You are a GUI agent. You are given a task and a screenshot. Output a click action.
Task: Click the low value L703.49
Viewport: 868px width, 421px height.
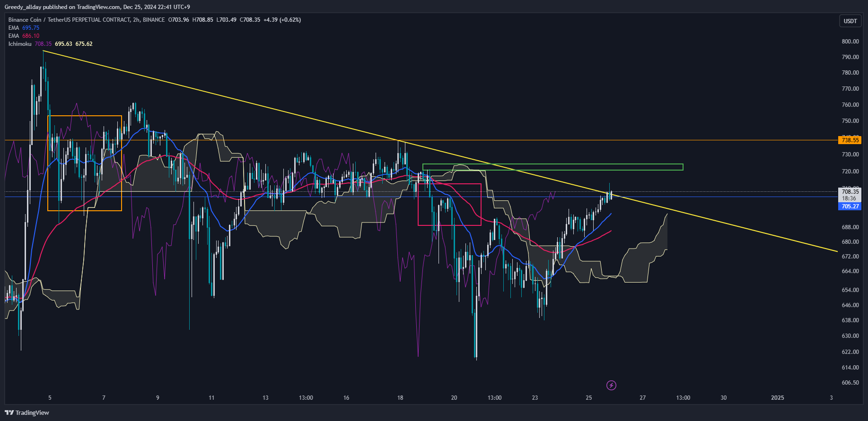[227, 20]
